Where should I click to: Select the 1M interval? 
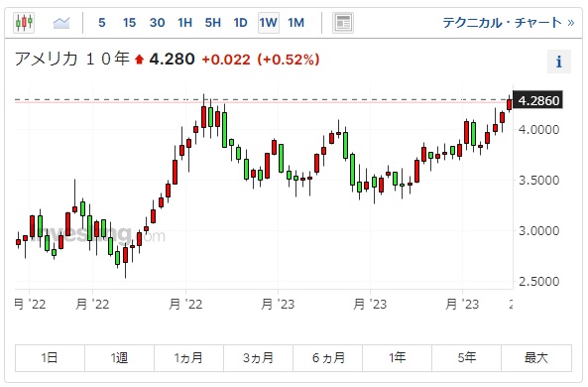click(295, 23)
